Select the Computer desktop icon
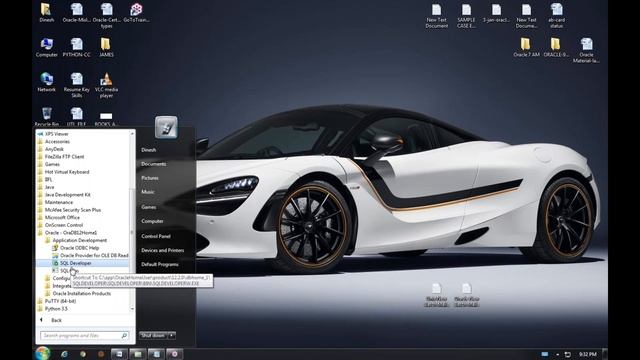Viewport: 640px width, 360px height. click(x=47, y=47)
